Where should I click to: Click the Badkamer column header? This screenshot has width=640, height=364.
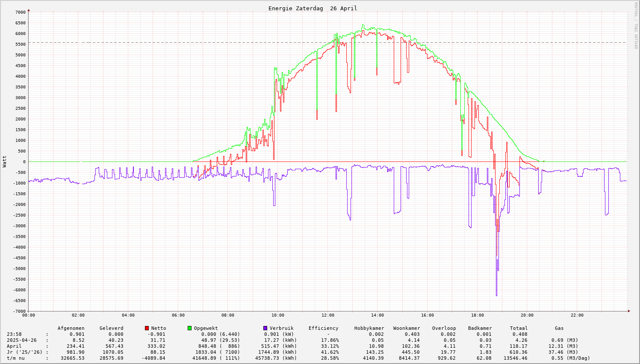[480, 328]
